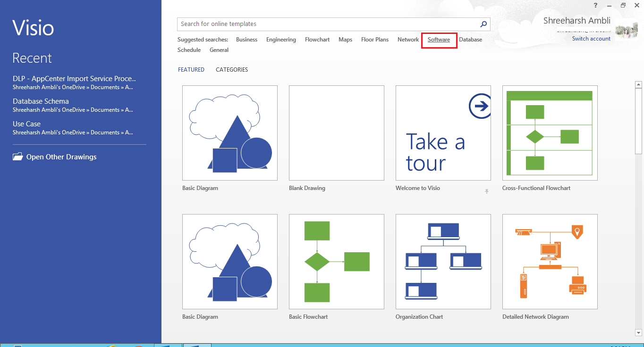Select Basic Diagram template beside Blank Drawing
Screen dimensions: 644x347
pos(230,133)
